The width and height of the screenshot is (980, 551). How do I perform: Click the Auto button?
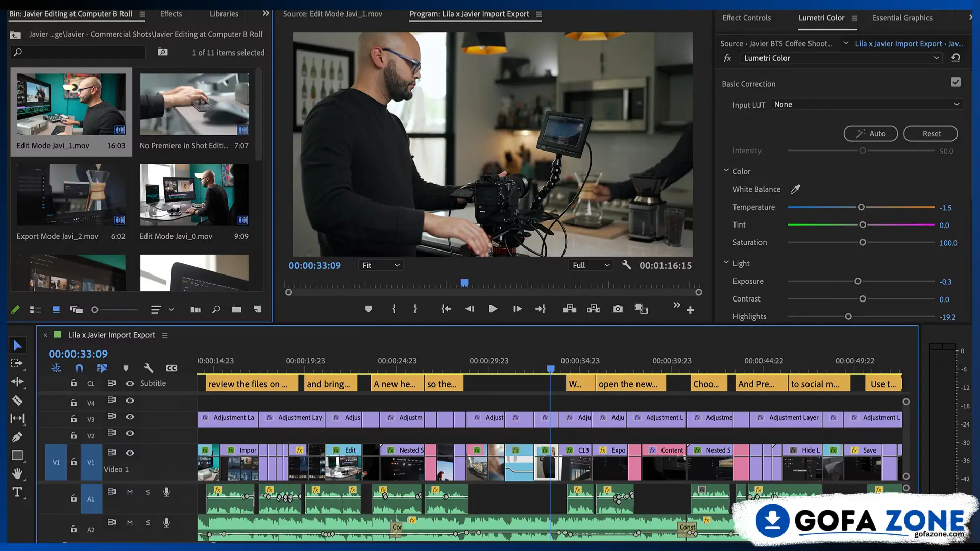[x=870, y=133]
